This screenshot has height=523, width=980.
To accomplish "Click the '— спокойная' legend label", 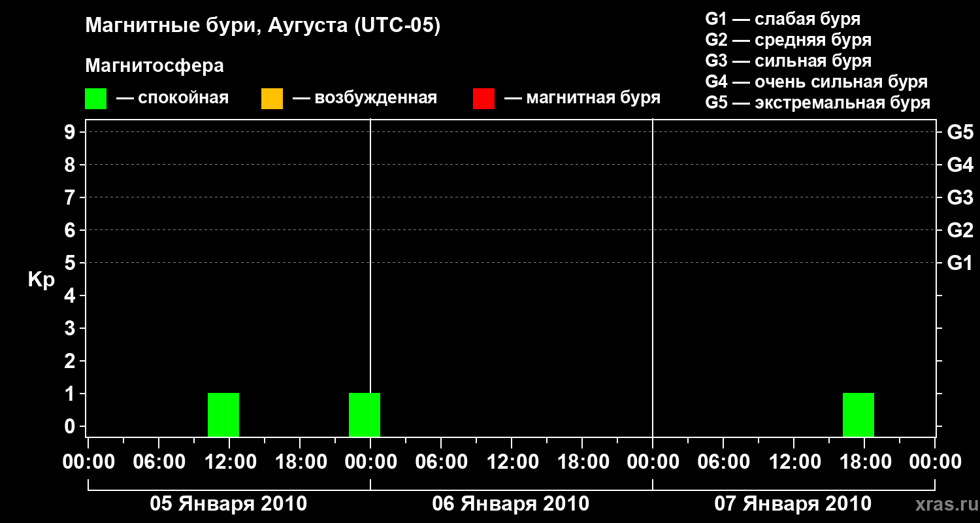I will click(x=172, y=98).
